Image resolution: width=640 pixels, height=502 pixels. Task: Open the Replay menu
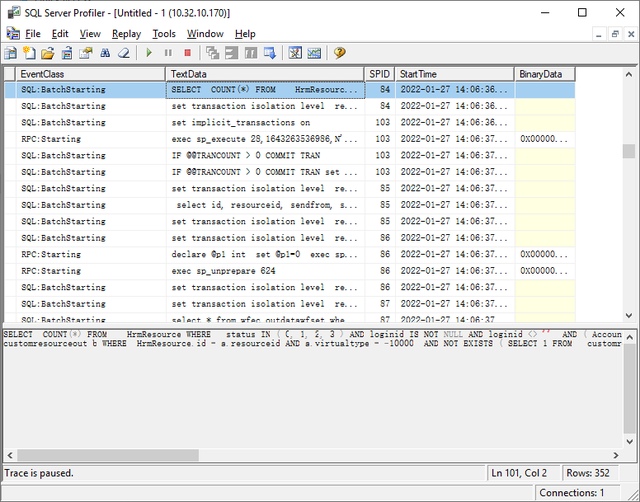(x=126, y=33)
